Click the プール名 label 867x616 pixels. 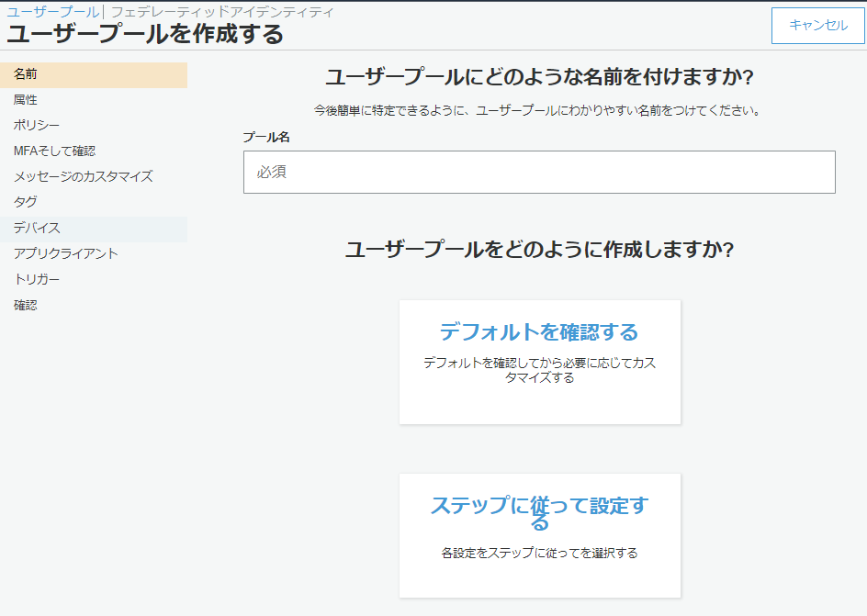pyautogui.click(x=266, y=137)
